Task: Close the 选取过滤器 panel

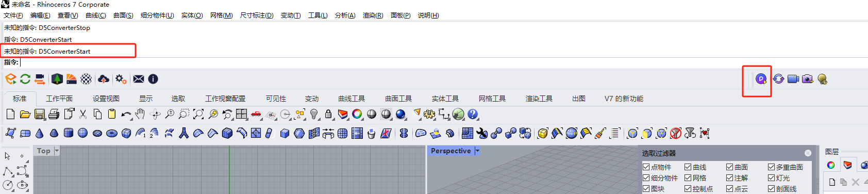Action: pos(808,153)
